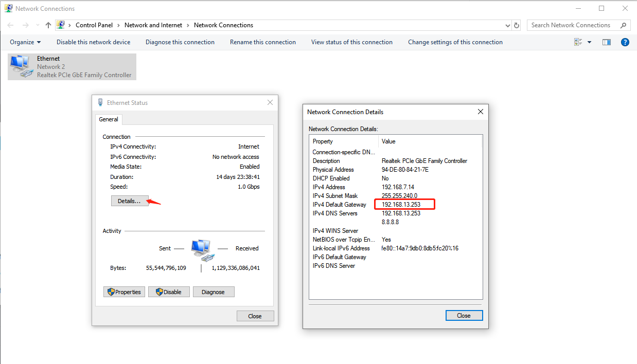
Task: Choose Diagnose this connection
Action: pos(180,42)
